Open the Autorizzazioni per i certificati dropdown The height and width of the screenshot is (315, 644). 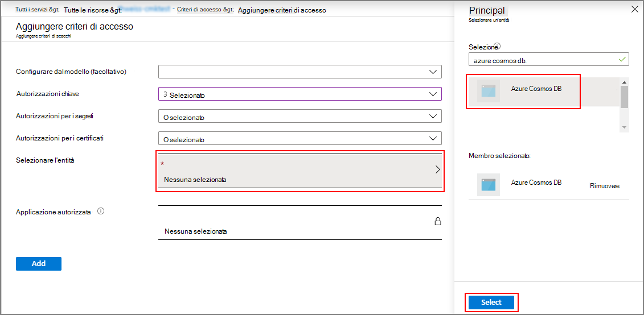click(x=300, y=138)
